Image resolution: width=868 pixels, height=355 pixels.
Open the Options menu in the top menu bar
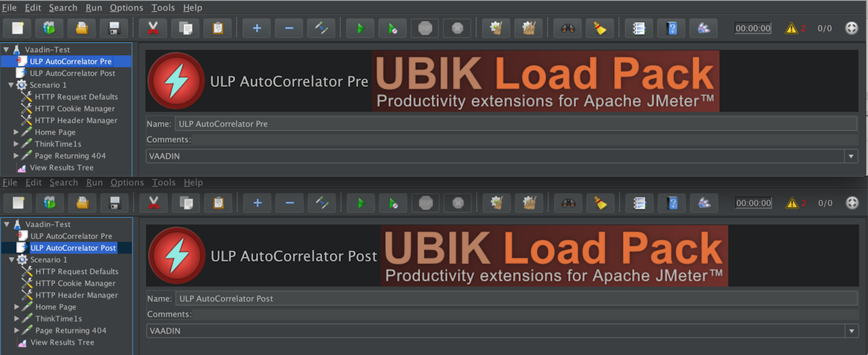click(x=126, y=8)
